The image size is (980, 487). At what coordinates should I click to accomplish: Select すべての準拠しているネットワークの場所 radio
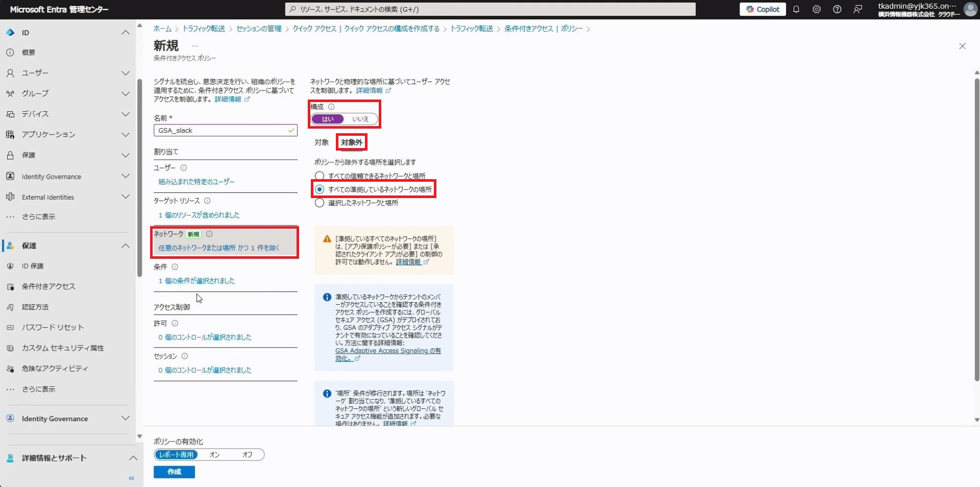(320, 189)
